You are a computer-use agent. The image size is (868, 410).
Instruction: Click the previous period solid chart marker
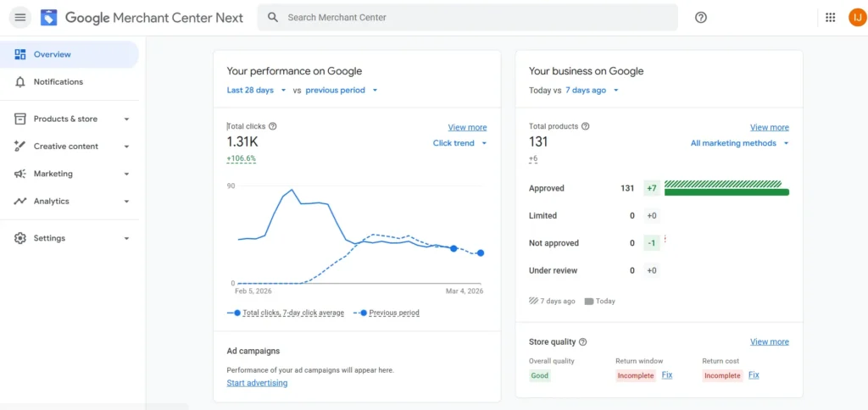point(453,248)
